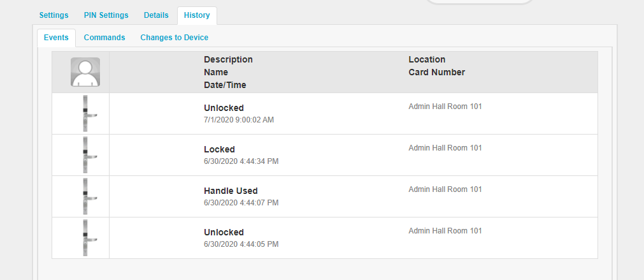Click Admin Hall Room 101 in 4:44:05 PM row
This screenshot has height=280, width=644.
445,231
